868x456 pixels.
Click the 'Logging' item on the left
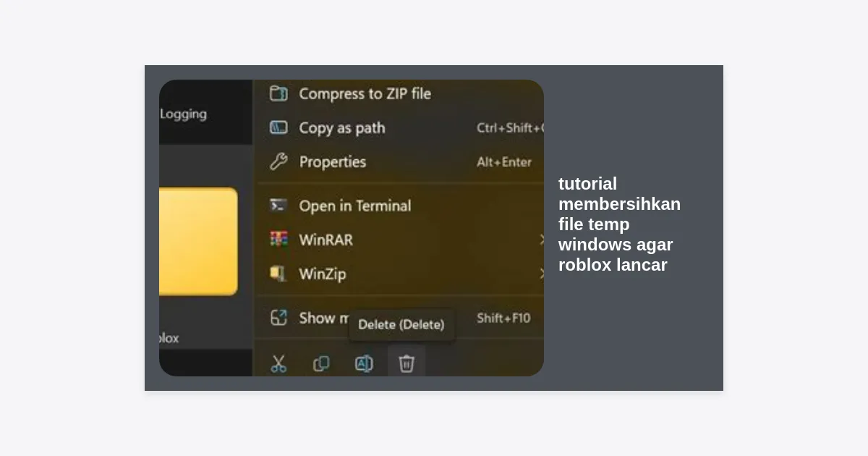coord(183,114)
